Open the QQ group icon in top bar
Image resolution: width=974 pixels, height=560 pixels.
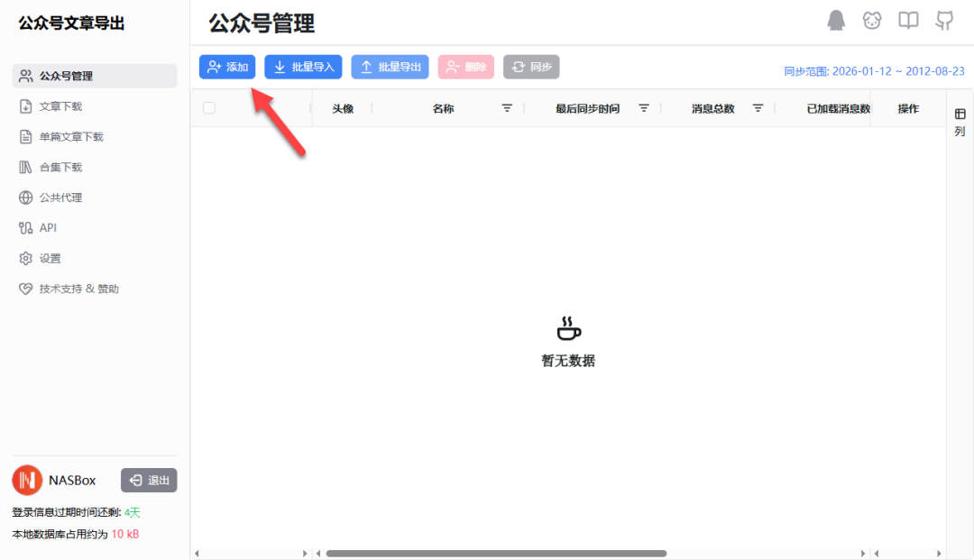[x=836, y=20]
